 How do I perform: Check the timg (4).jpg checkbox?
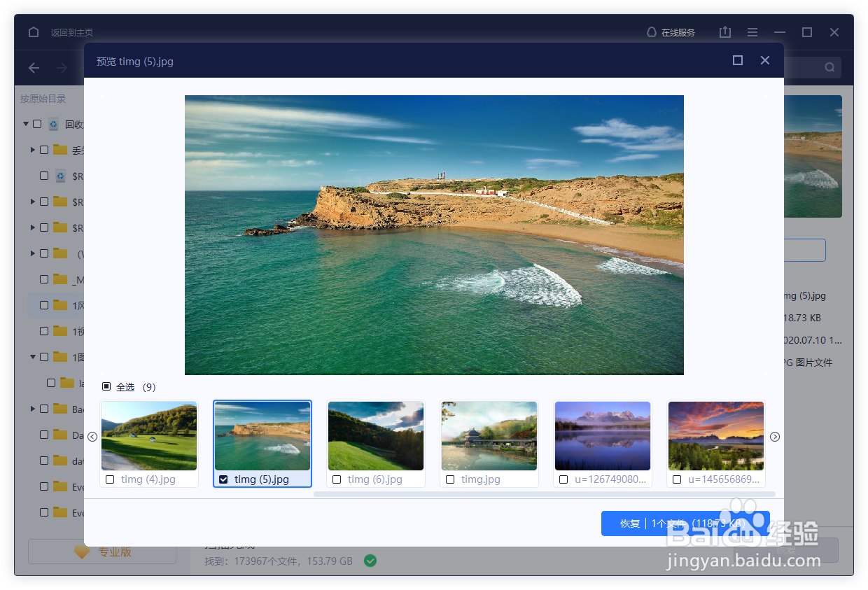[x=110, y=479]
